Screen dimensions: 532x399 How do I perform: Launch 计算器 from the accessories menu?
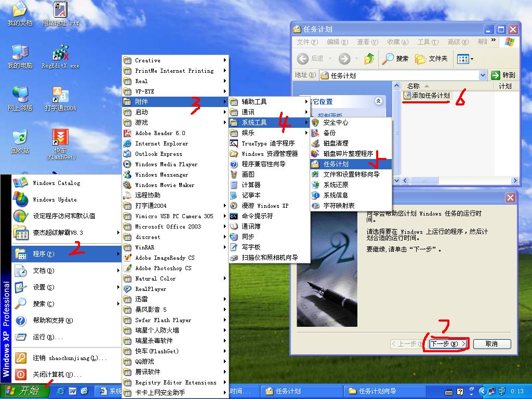[x=270, y=185]
